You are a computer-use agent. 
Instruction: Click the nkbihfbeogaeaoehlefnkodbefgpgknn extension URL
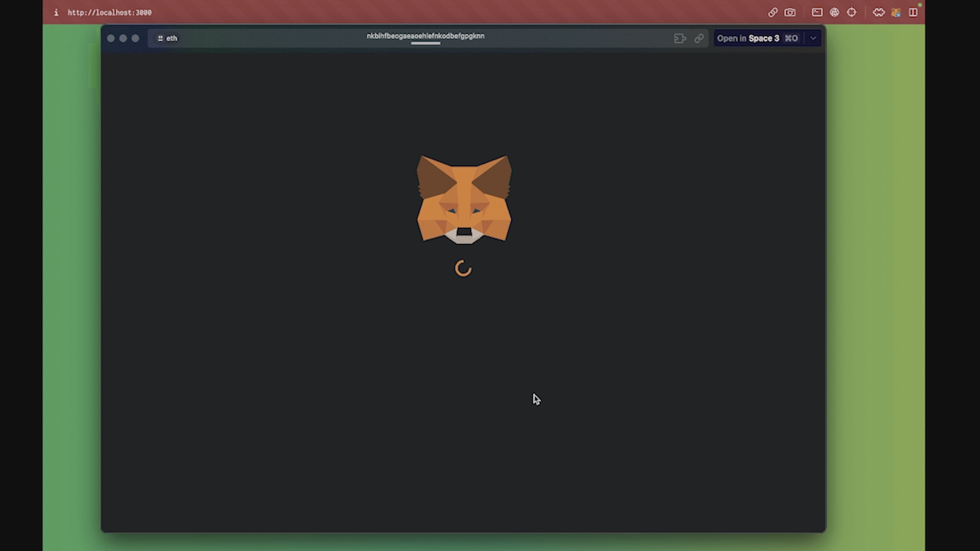[x=426, y=36]
